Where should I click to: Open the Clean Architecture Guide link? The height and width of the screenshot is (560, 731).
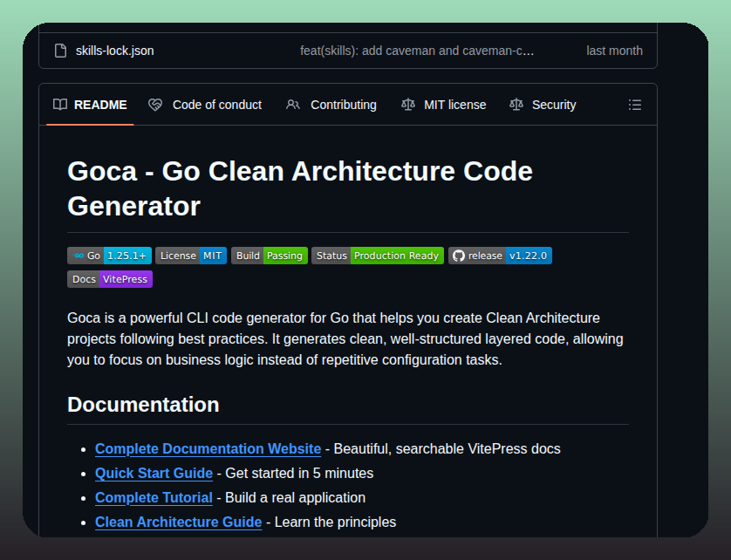pyautogui.click(x=179, y=522)
